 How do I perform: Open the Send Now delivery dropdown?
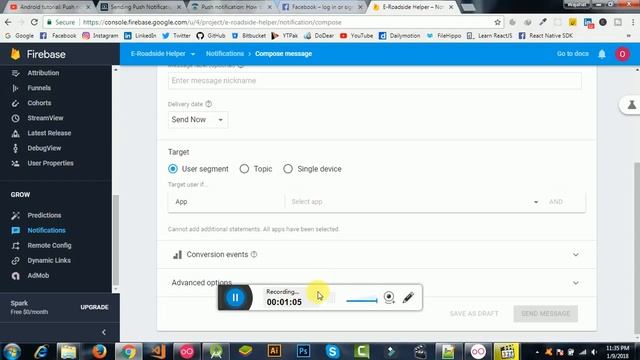coord(198,120)
